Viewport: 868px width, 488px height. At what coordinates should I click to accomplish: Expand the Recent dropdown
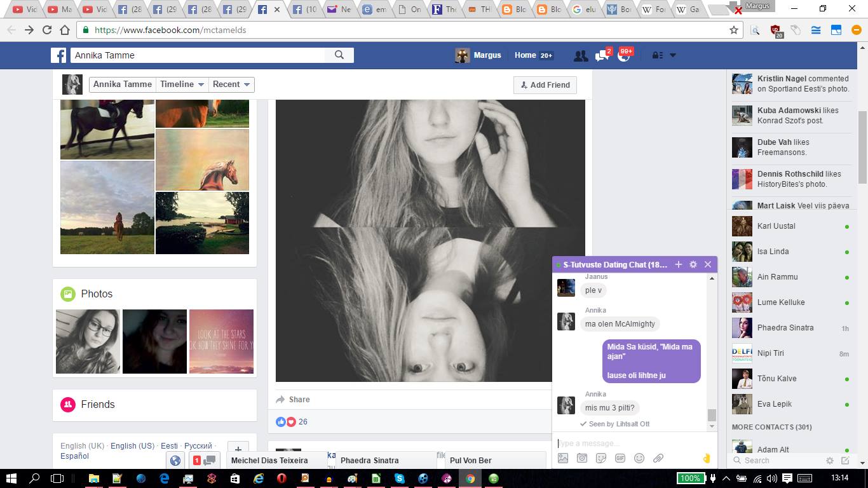(x=231, y=85)
